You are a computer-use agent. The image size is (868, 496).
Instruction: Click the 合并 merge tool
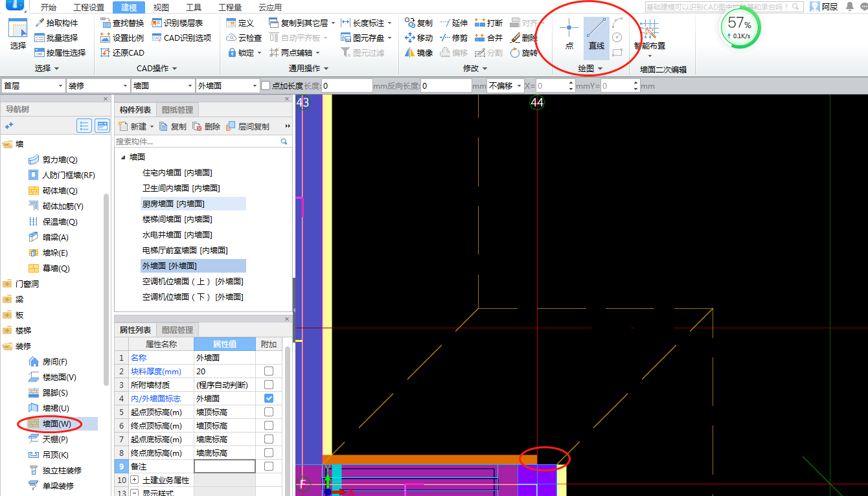tap(488, 38)
